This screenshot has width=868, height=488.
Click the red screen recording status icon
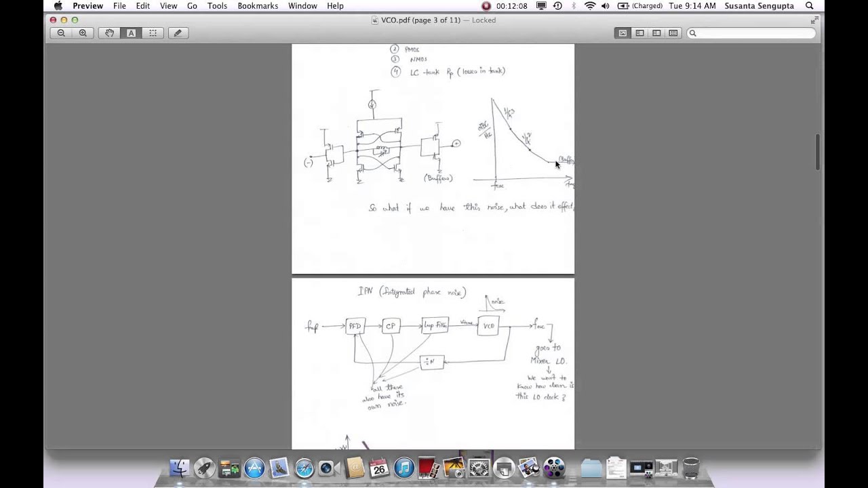click(x=486, y=6)
